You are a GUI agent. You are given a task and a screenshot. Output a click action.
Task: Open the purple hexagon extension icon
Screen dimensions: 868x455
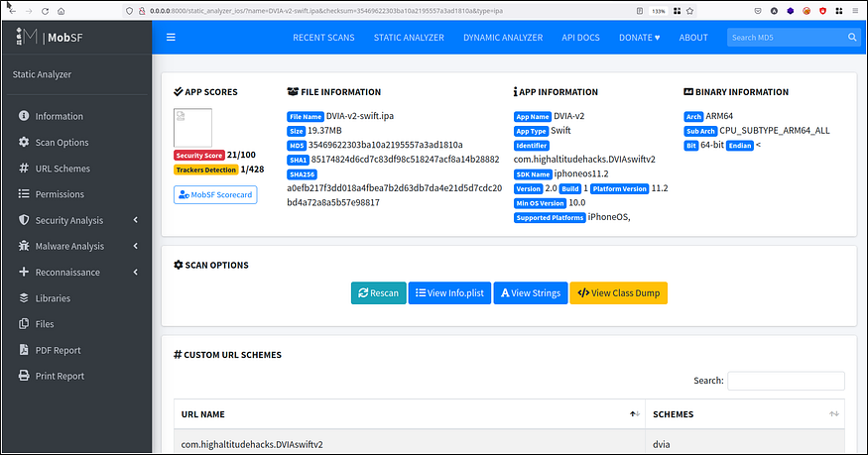(x=790, y=11)
